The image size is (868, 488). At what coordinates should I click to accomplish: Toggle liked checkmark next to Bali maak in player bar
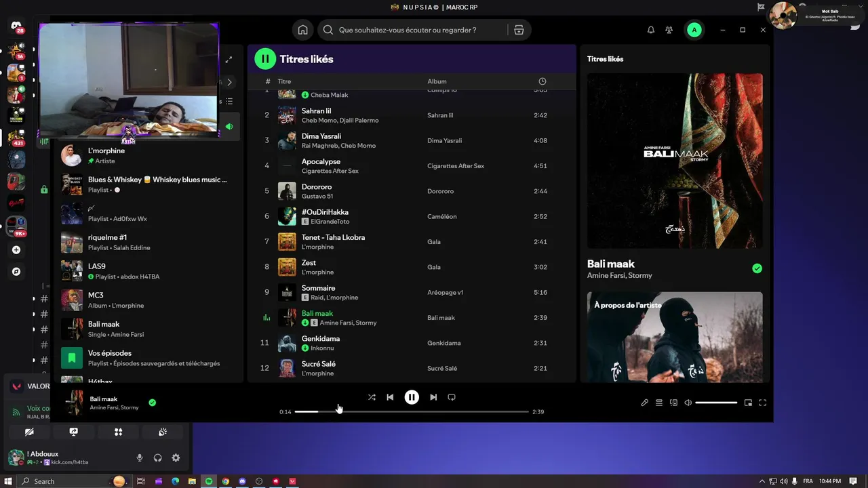coord(152,403)
